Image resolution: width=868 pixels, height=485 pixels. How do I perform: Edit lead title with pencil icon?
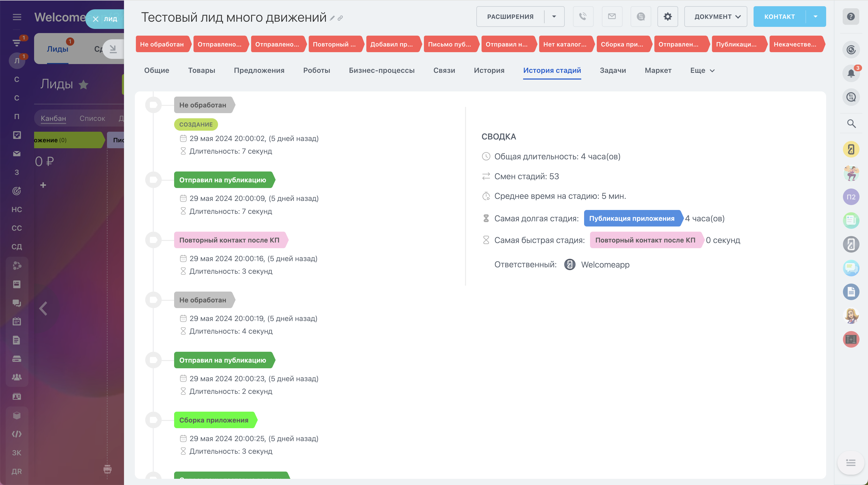point(332,18)
